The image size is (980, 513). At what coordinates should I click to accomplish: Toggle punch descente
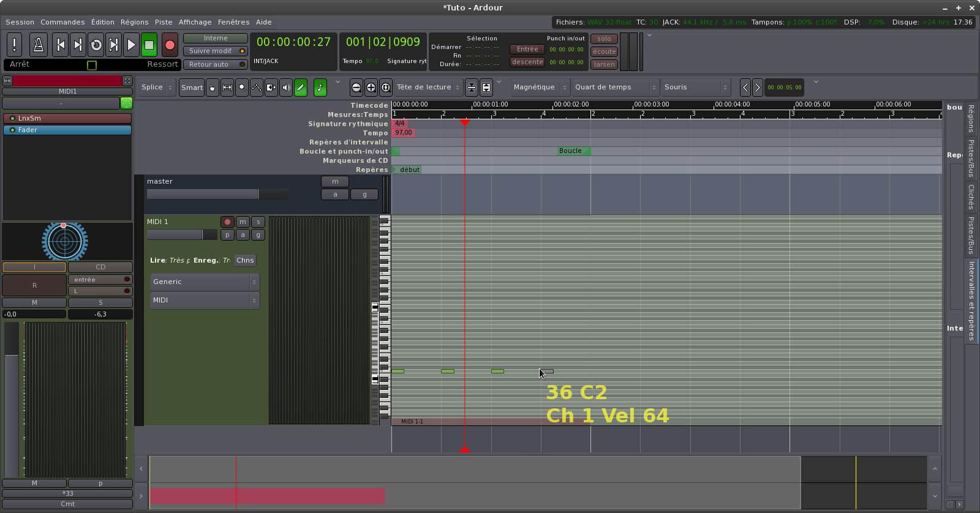click(527, 62)
